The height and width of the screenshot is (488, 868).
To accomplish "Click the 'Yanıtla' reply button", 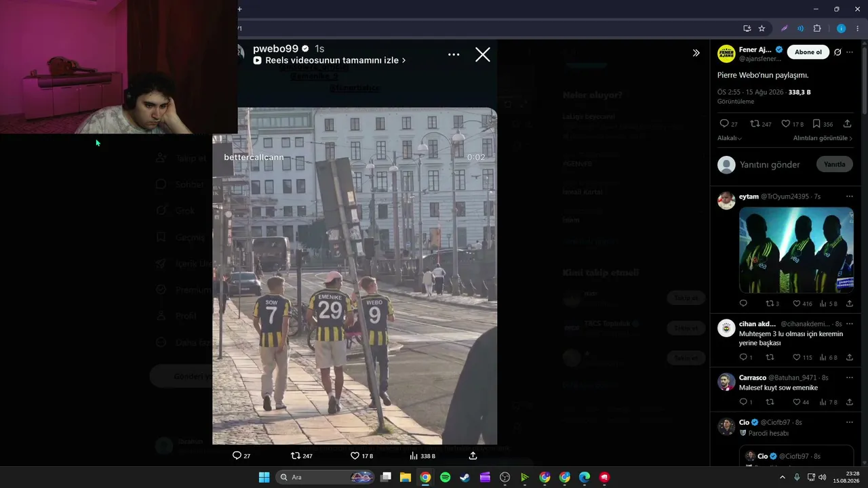I will pos(835,164).
